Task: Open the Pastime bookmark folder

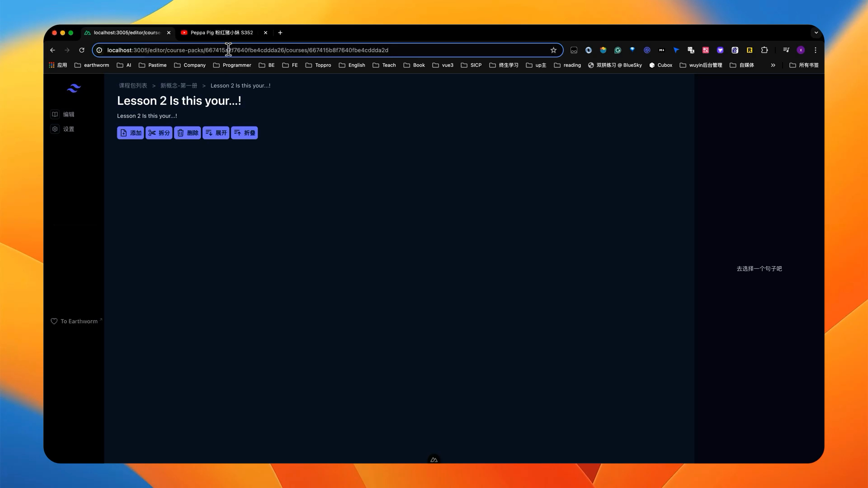Action: tap(153, 65)
